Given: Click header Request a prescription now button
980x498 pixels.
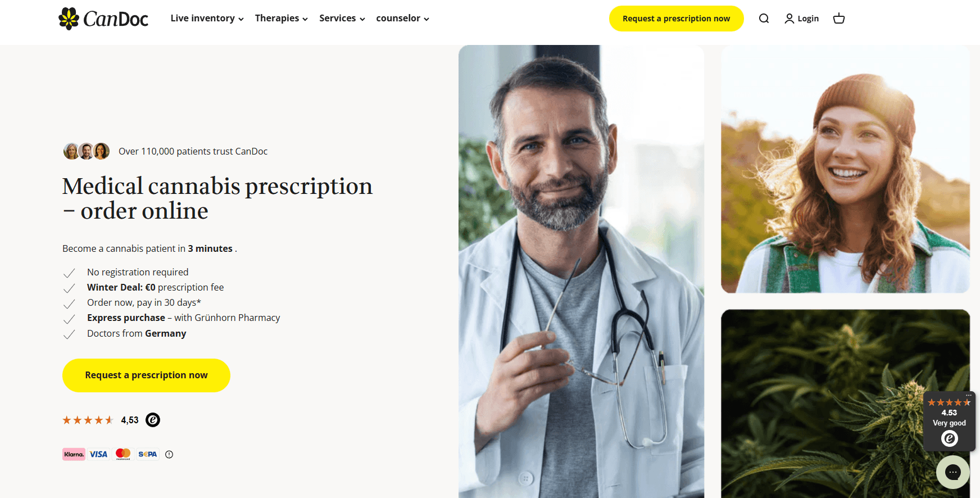Looking at the screenshot, I should pos(676,19).
